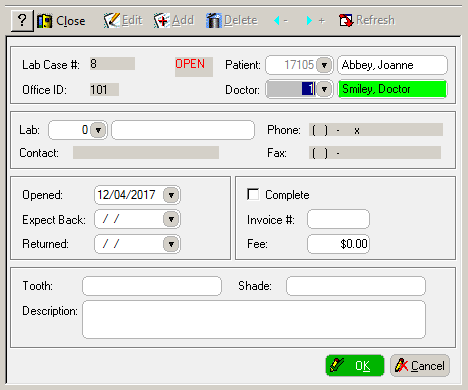
Task: Confirm with the green OK button
Action: (x=355, y=366)
